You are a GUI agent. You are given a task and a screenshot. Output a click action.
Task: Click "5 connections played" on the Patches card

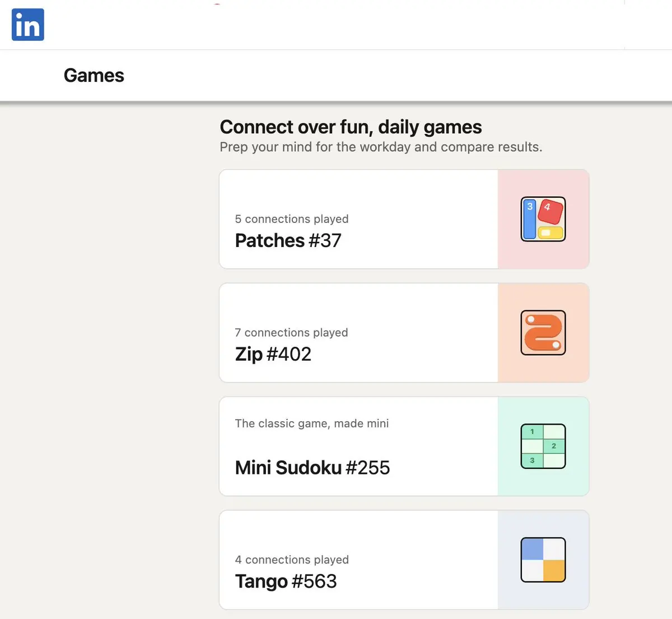coord(291,219)
